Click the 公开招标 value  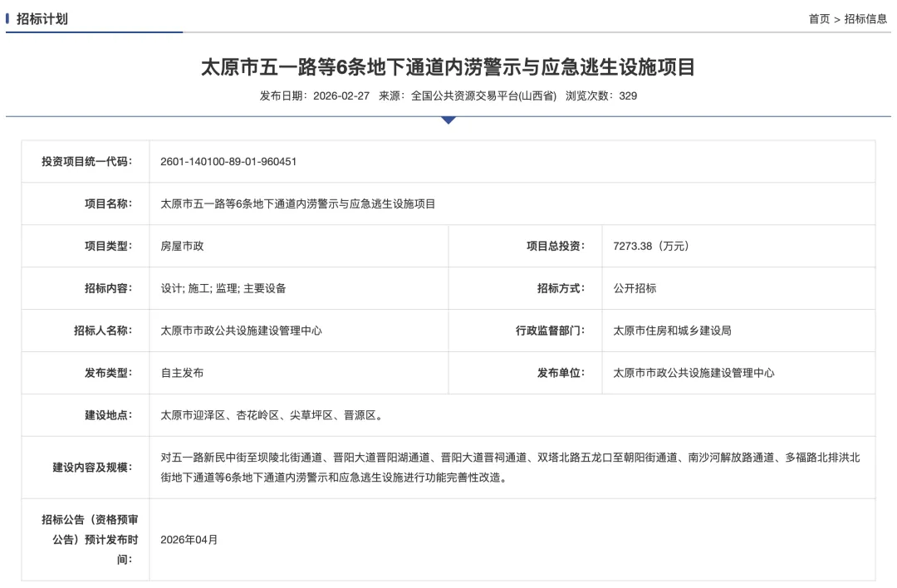(635, 288)
